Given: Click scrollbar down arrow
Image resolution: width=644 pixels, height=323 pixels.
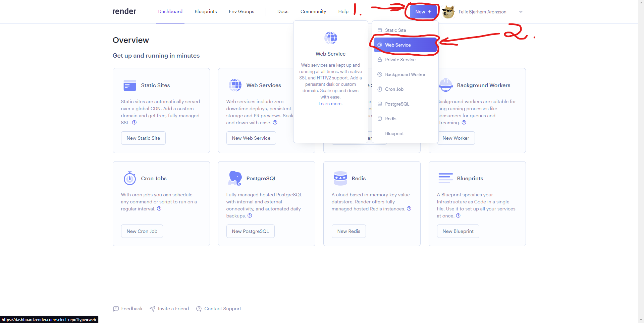Looking at the screenshot, I should tap(641, 320).
